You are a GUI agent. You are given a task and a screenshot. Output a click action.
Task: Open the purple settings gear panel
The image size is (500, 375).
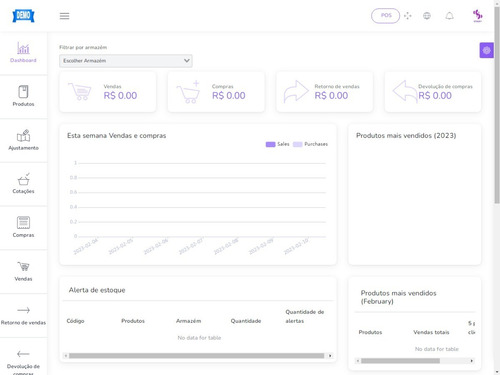(487, 50)
